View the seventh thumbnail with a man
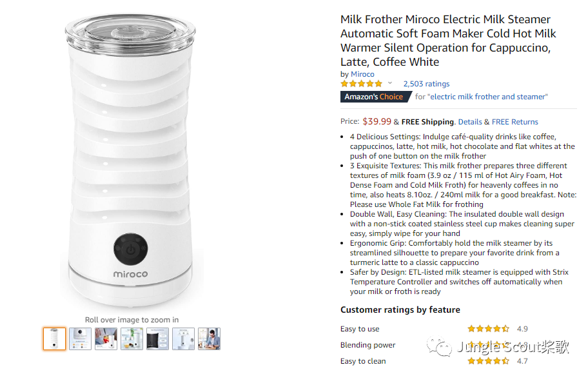 (x=210, y=339)
